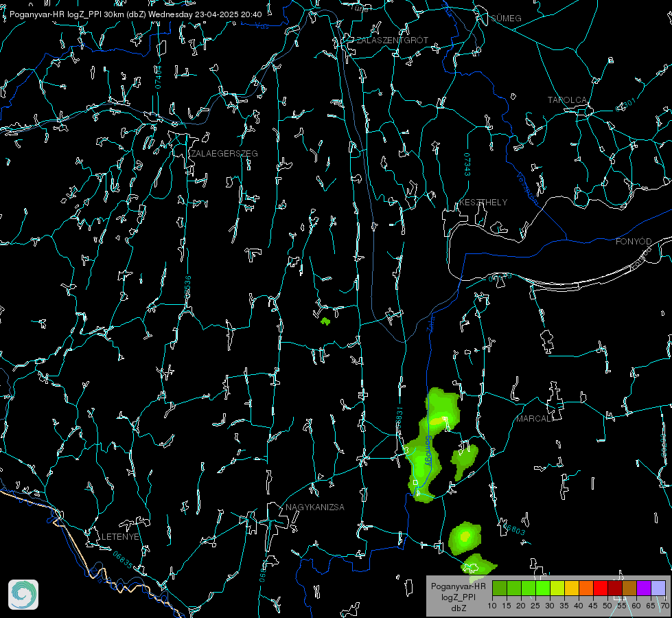Click the legend scale value 45
The height and width of the screenshot is (618, 672).
[593, 606]
